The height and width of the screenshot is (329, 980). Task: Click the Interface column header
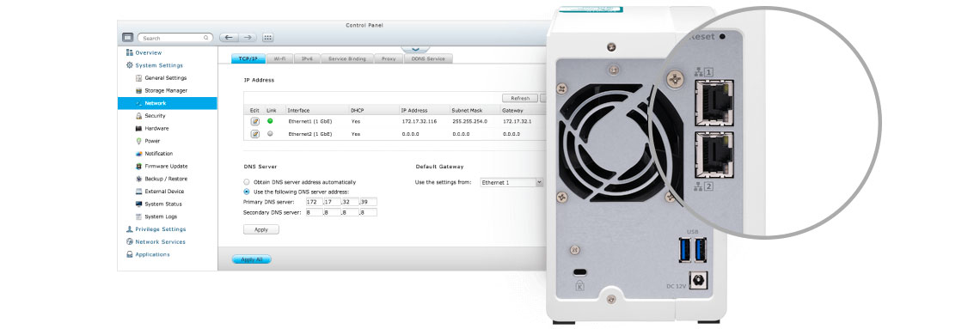(298, 111)
